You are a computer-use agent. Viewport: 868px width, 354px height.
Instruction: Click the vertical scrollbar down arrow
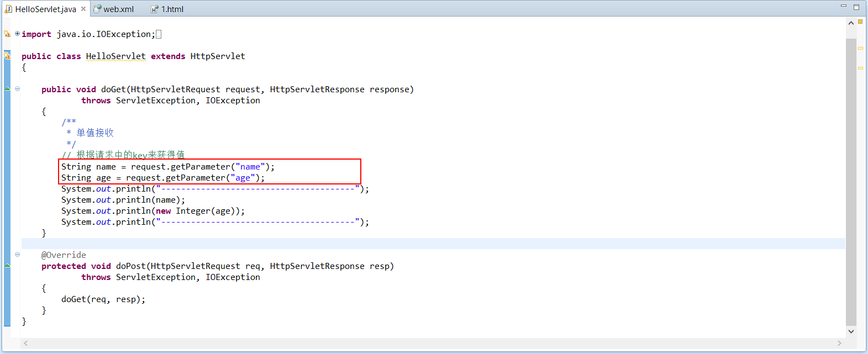coord(851,331)
